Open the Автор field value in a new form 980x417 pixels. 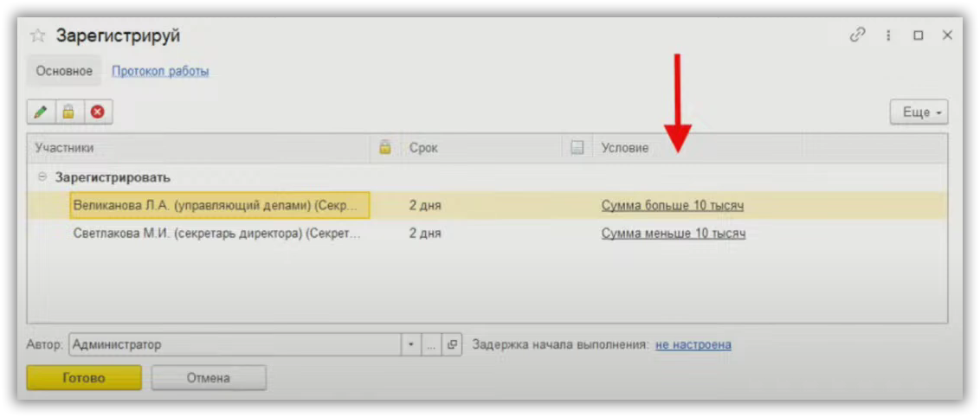pos(451,344)
